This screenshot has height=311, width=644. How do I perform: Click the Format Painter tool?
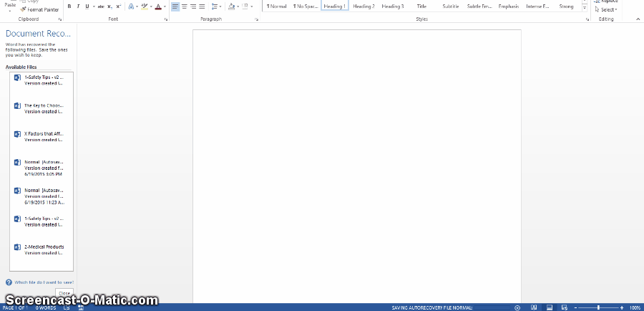click(39, 9)
